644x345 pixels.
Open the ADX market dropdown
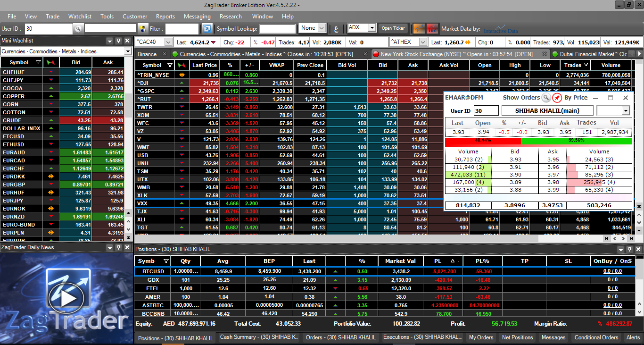[372, 28]
